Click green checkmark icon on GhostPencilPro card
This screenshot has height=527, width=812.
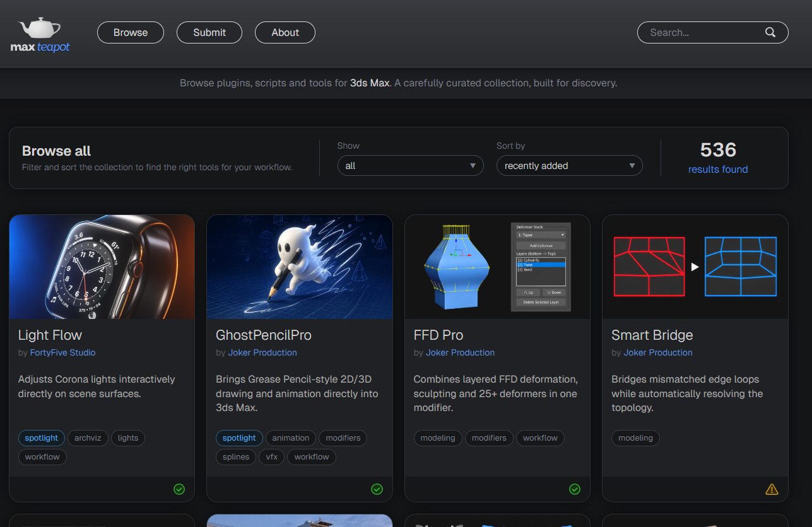pos(377,489)
